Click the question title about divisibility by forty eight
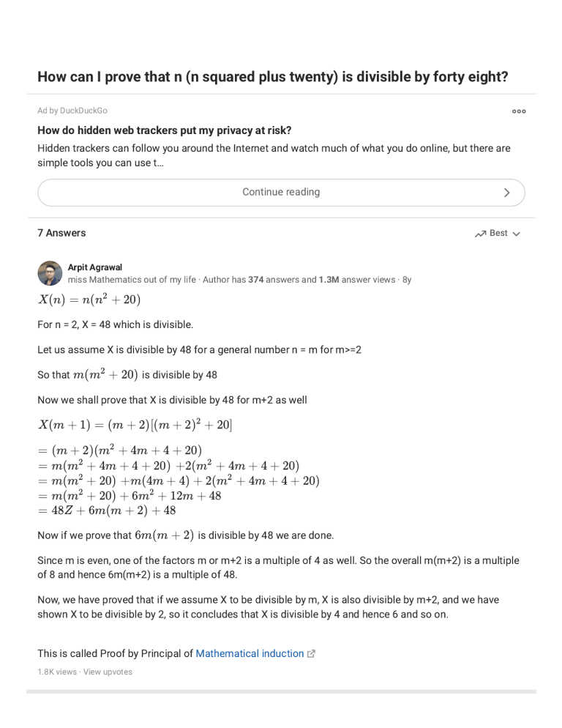The image size is (562, 728). [x=274, y=76]
